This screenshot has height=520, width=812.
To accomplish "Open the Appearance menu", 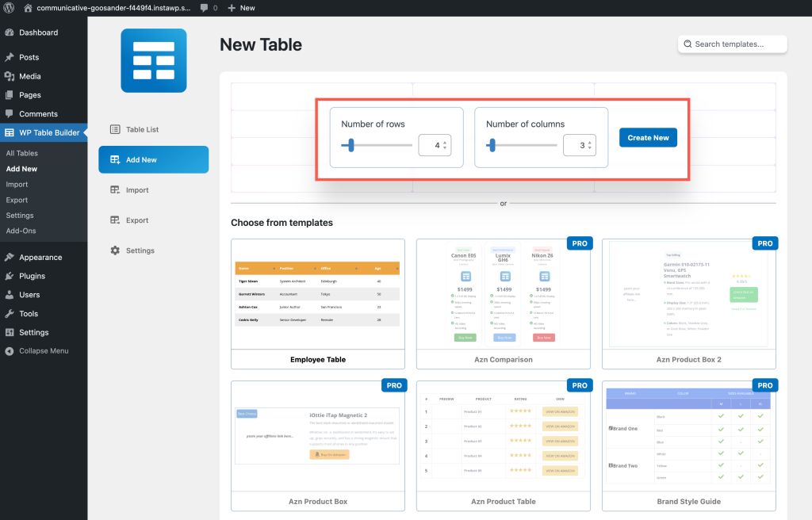I will pos(40,258).
